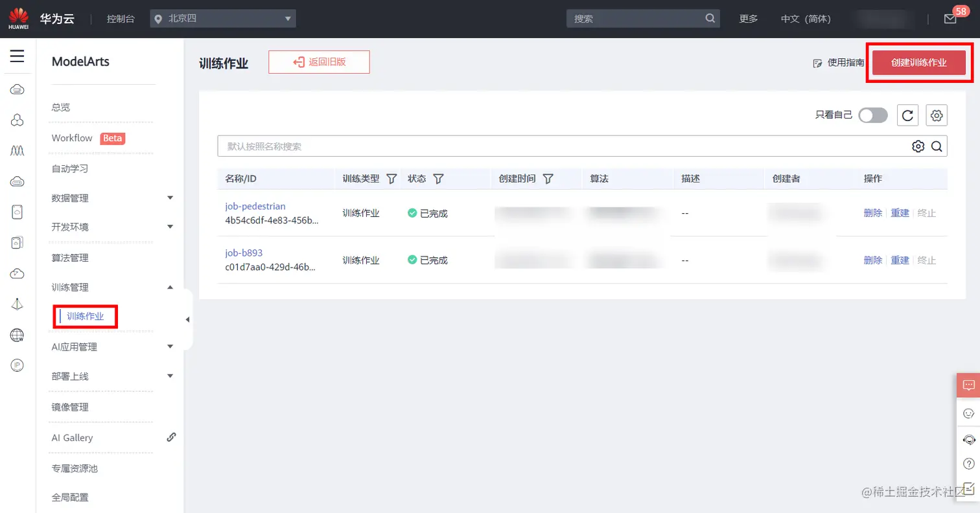Image resolution: width=980 pixels, height=513 pixels.
Task: Open the 北京四 region dropdown
Action: click(x=223, y=19)
